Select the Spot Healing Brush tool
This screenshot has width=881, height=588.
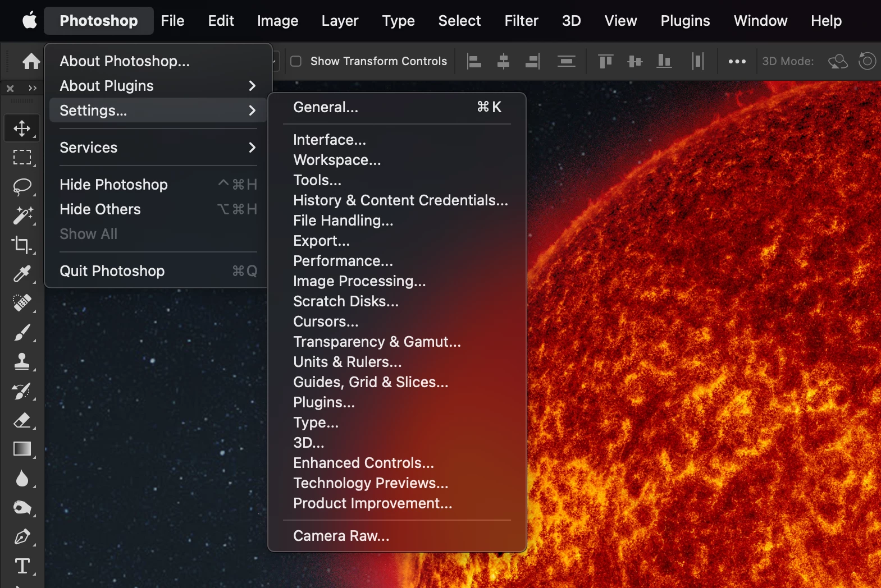click(22, 303)
